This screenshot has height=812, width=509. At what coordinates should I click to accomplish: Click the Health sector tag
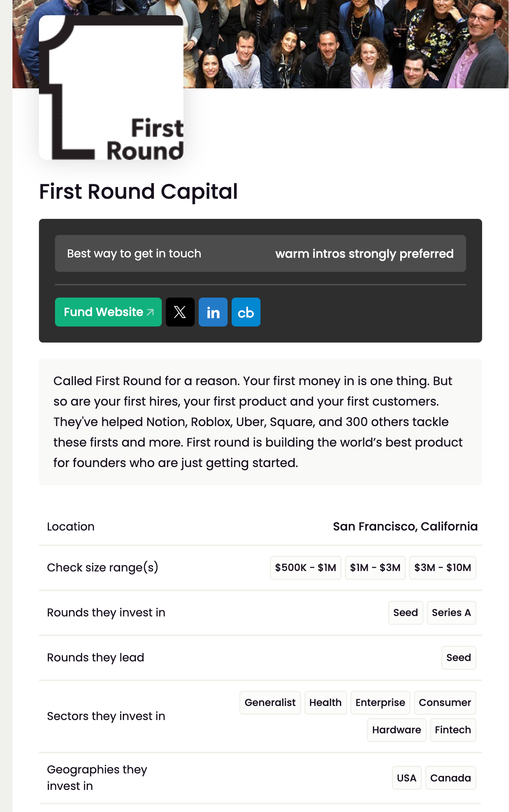point(325,702)
